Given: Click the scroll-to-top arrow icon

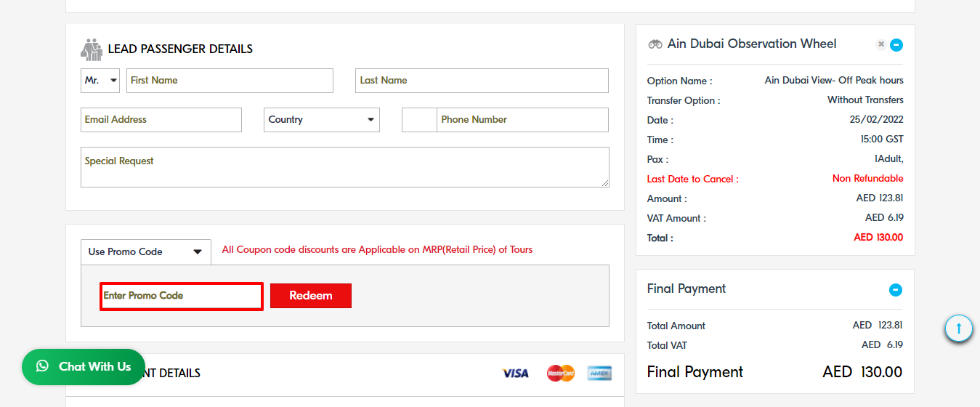Looking at the screenshot, I should pos(959,329).
